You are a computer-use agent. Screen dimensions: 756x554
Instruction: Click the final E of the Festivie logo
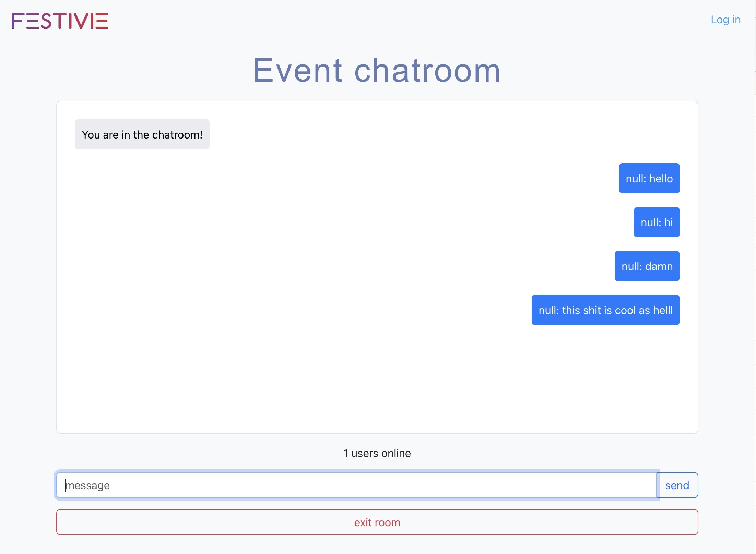point(102,21)
